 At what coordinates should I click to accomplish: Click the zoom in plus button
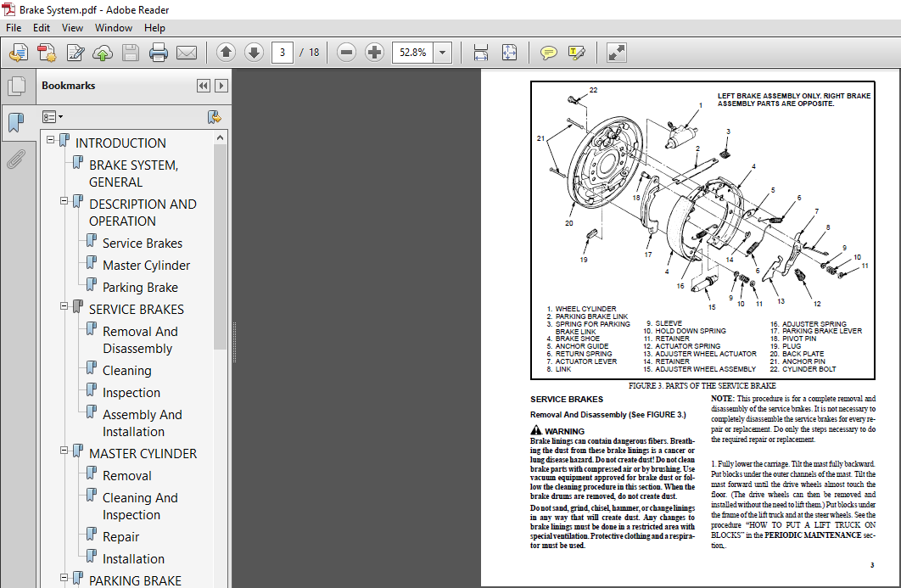pyautogui.click(x=375, y=53)
